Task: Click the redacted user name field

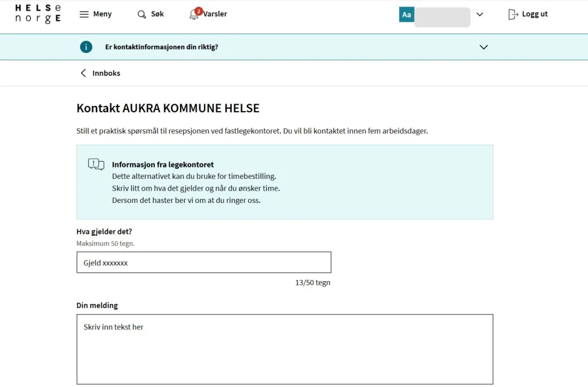Action: (442, 17)
